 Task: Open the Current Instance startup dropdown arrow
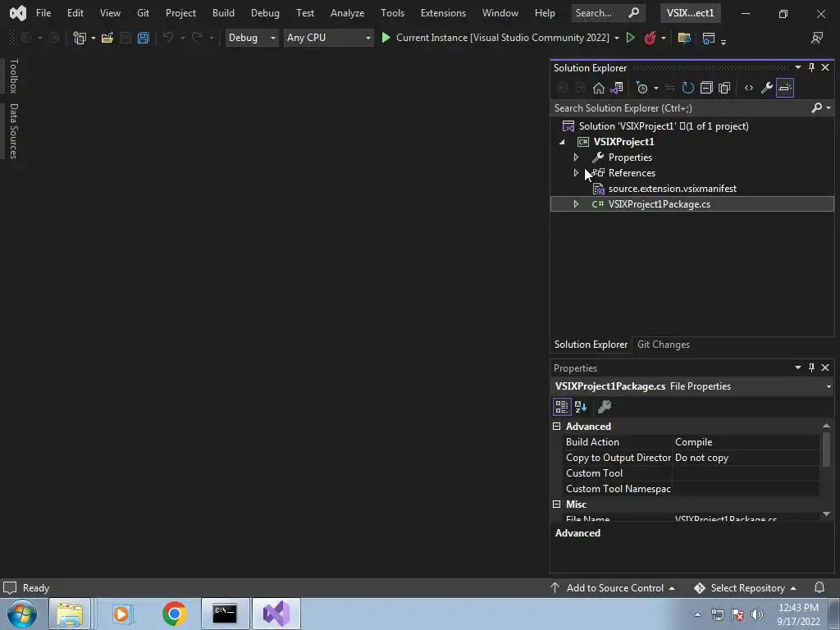[x=617, y=38]
